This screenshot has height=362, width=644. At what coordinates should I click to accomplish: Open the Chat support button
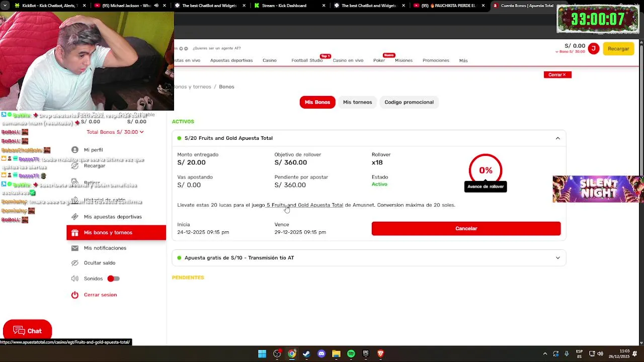tap(27, 331)
